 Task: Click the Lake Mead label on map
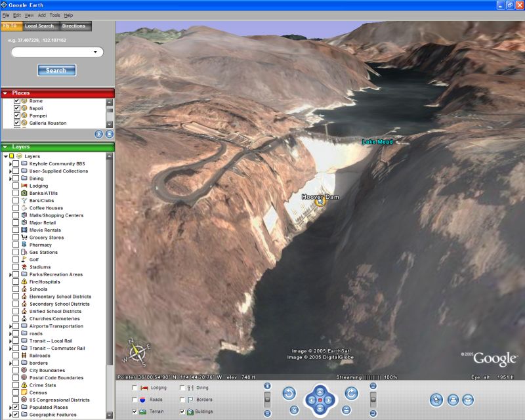coord(377,142)
